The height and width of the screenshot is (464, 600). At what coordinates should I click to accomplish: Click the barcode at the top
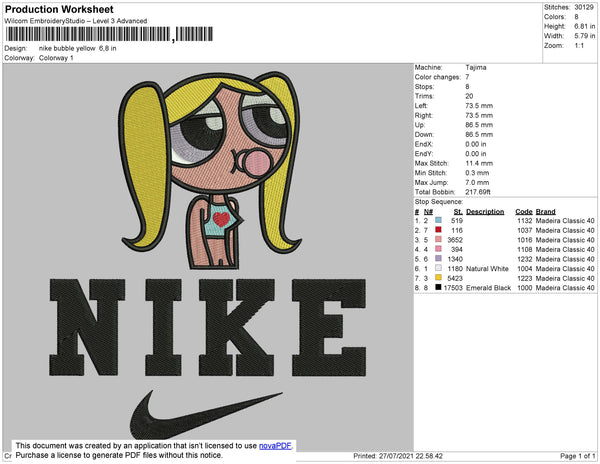click(x=109, y=34)
